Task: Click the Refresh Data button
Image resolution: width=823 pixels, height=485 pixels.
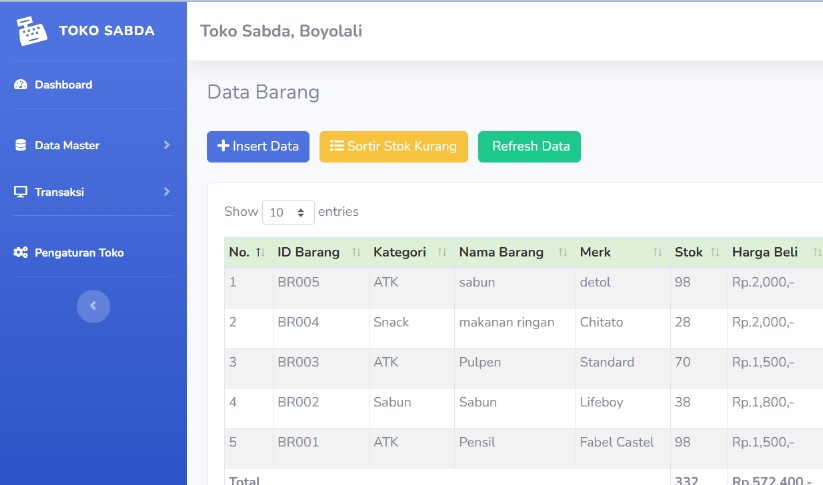Action: click(x=529, y=146)
